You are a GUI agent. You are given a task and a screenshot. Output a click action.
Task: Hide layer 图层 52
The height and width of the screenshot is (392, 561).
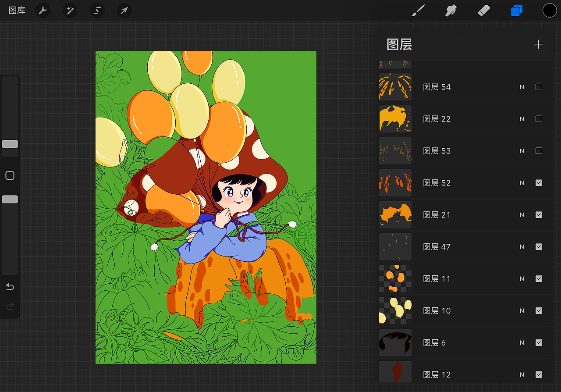pyautogui.click(x=539, y=183)
